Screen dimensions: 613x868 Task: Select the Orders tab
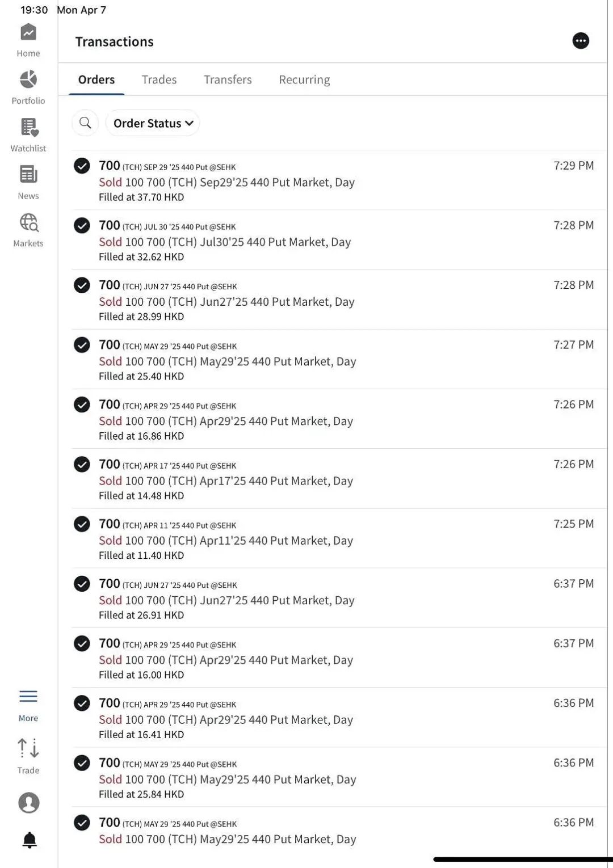coord(96,79)
